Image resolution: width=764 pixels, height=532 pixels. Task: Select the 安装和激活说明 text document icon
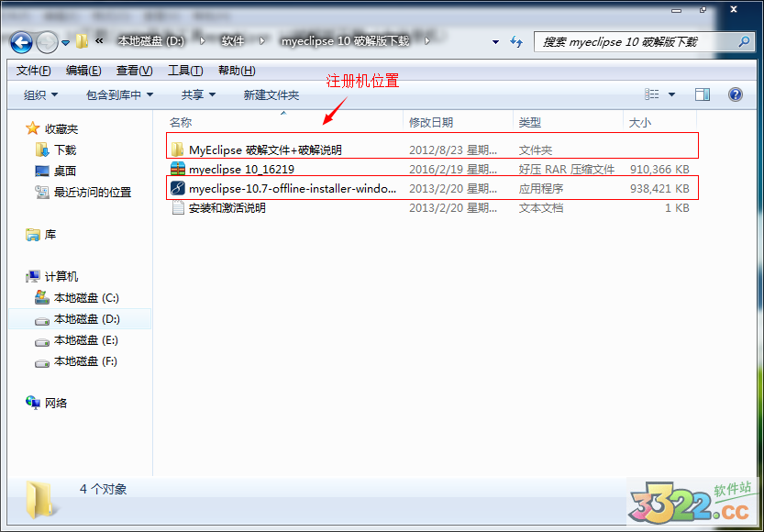(178, 208)
